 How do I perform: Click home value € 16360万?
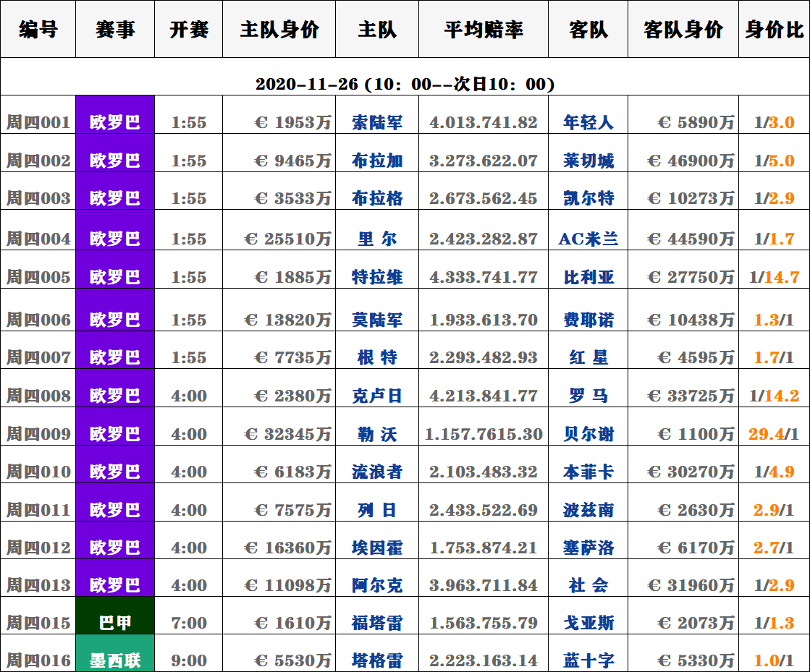(287, 548)
